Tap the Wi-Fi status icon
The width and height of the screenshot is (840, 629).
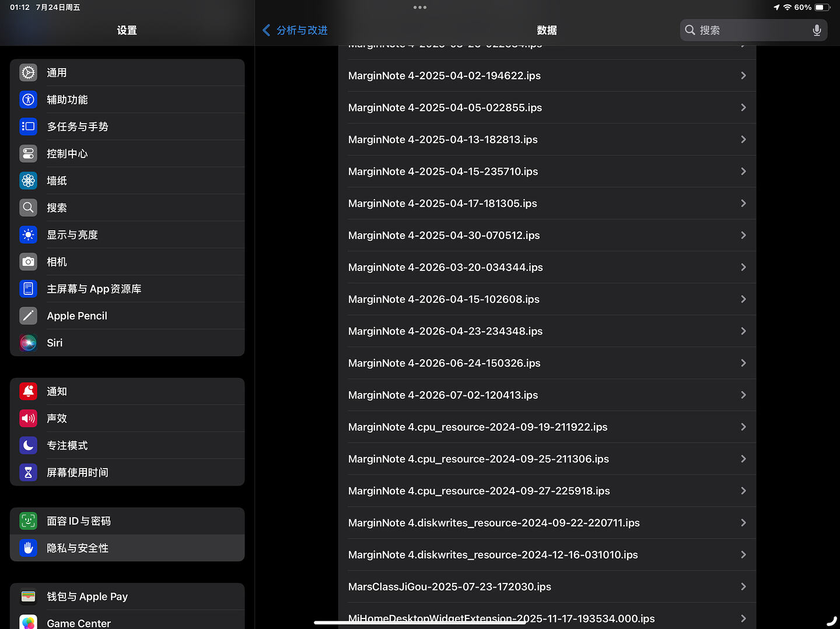coord(787,8)
